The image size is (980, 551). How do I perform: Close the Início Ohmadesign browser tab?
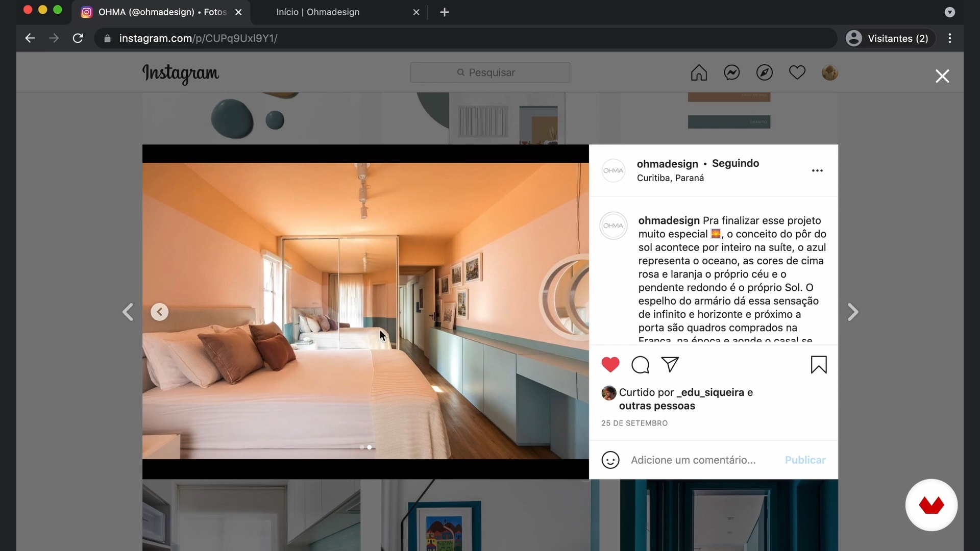click(416, 12)
